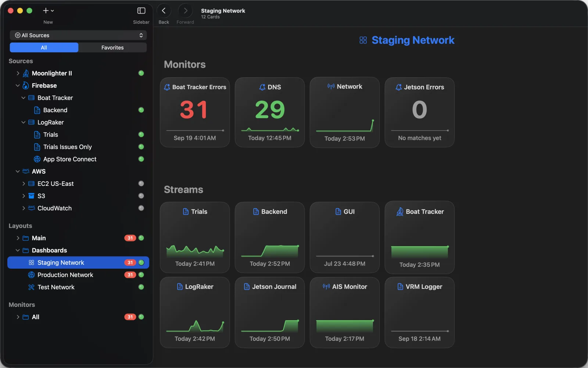Open the Jetson Journal stream card
Image resolution: width=588 pixels, height=368 pixels.
point(270,312)
